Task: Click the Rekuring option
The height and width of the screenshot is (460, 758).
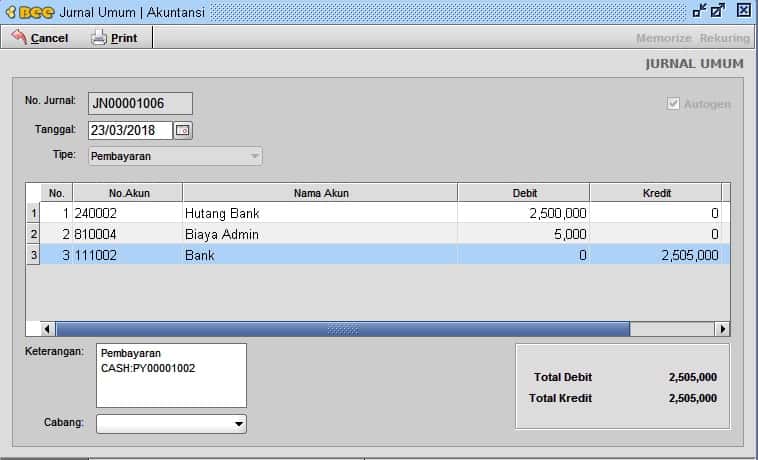Action: click(x=724, y=38)
